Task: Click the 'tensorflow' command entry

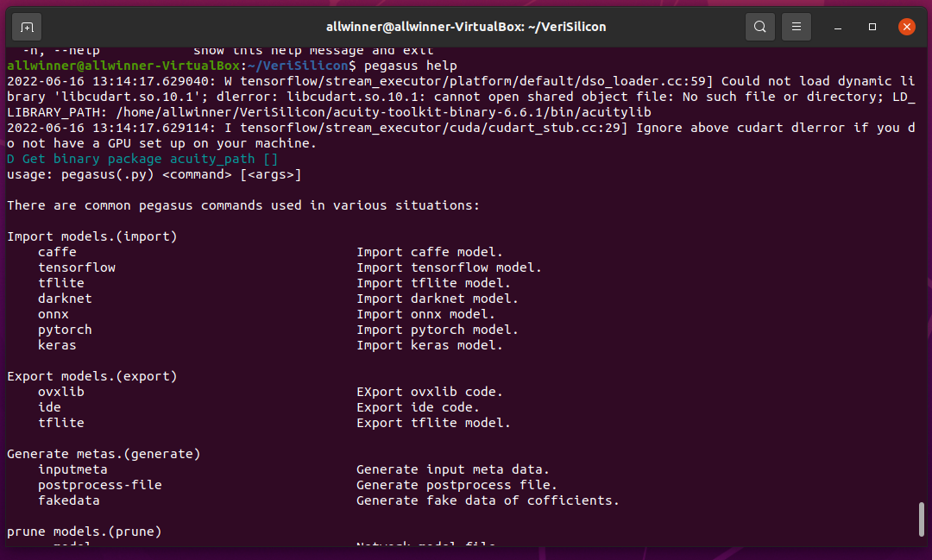Action: point(77,267)
